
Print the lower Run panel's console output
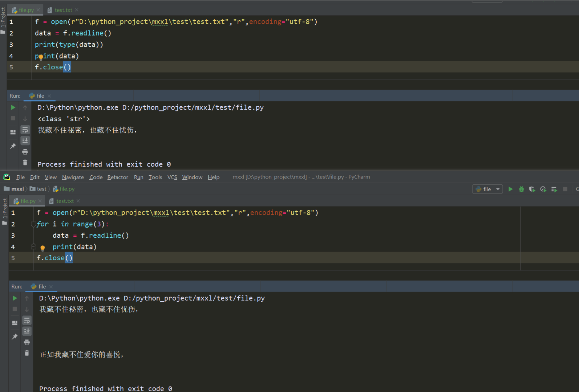click(x=27, y=342)
